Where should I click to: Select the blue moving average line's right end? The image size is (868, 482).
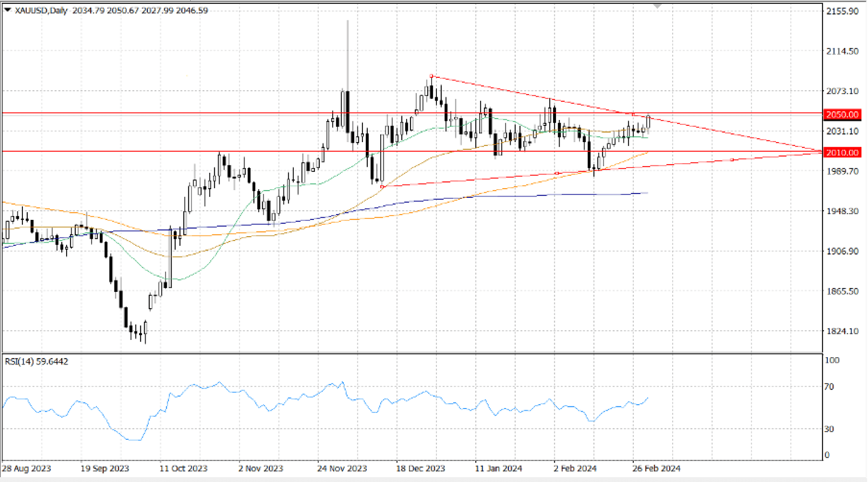(646, 193)
